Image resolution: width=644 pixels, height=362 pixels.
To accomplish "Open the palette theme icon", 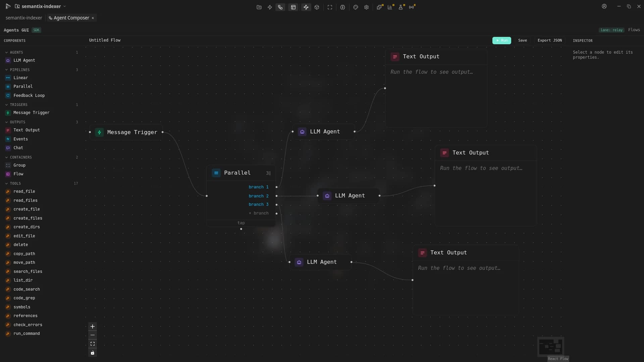I will 356,7.
